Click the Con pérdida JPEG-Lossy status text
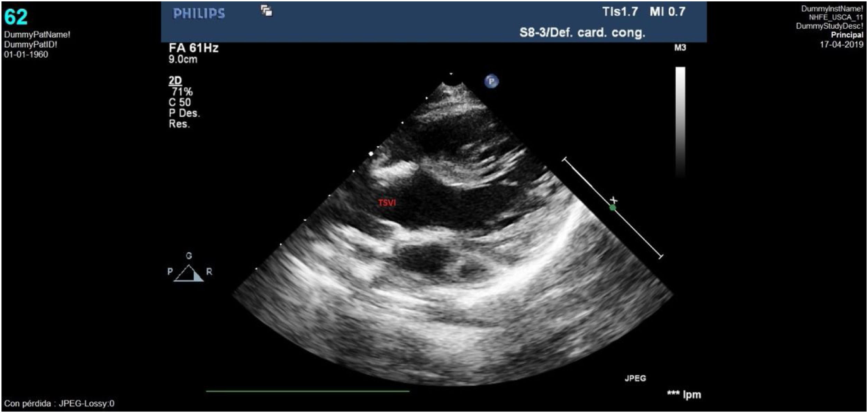Viewport: 868px width, 413px height. tap(59, 404)
